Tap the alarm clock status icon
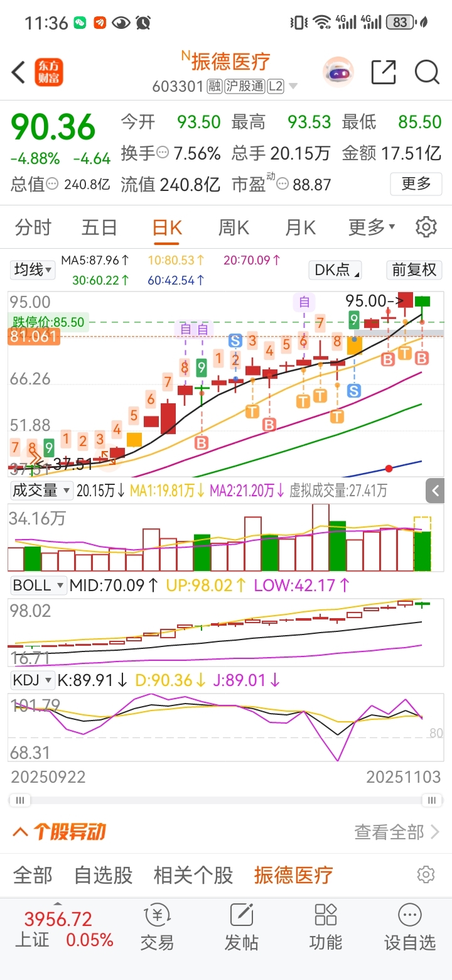Screen dimensions: 452x980 144,23
